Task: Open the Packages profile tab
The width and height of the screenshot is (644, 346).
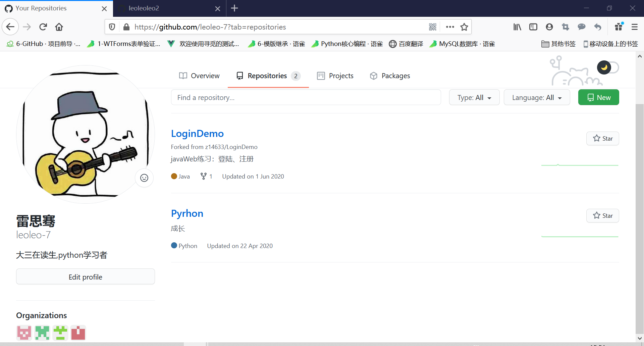Action: point(390,76)
